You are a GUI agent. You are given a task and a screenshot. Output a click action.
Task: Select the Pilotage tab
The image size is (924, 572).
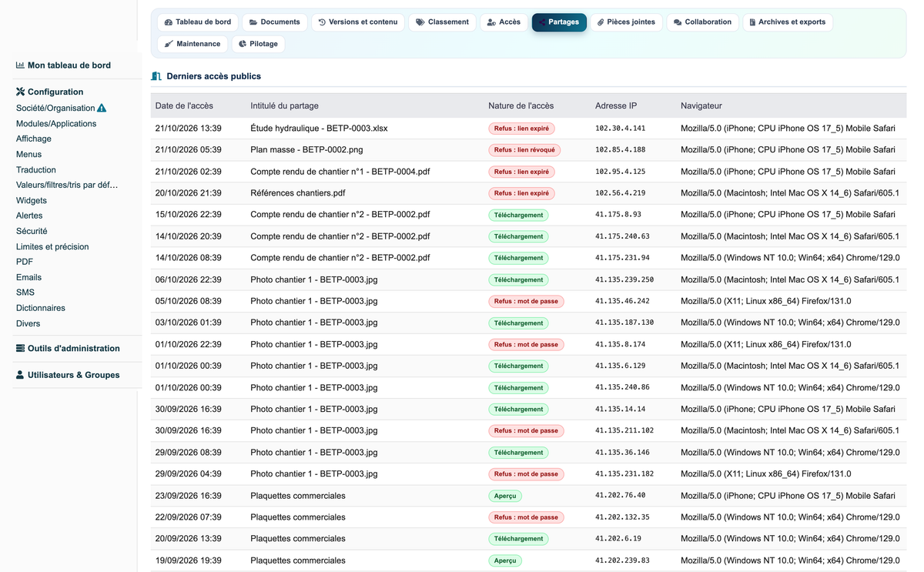pyautogui.click(x=258, y=44)
